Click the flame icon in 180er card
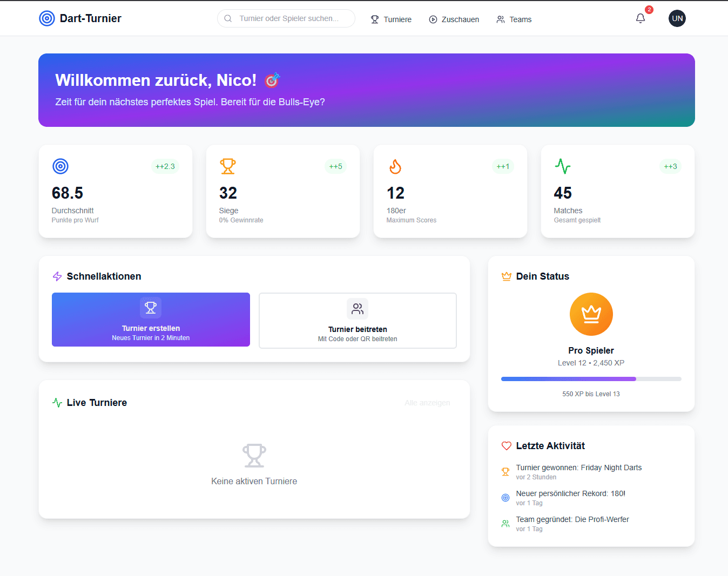Image resolution: width=728 pixels, height=576 pixels. (x=395, y=166)
